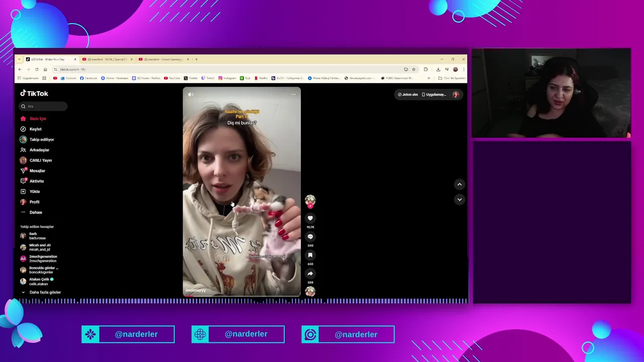
Task: Close the TikTok browser tab
Action: point(75,59)
